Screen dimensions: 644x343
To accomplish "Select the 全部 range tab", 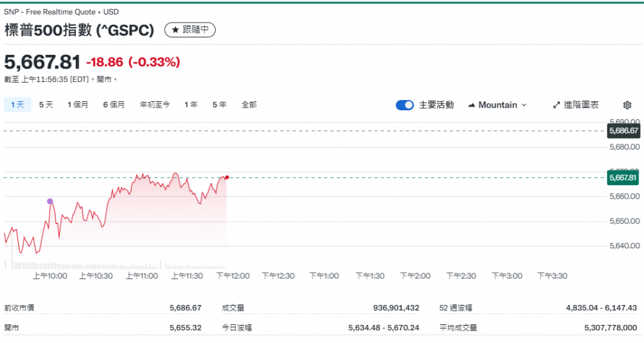I will coord(249,104).
